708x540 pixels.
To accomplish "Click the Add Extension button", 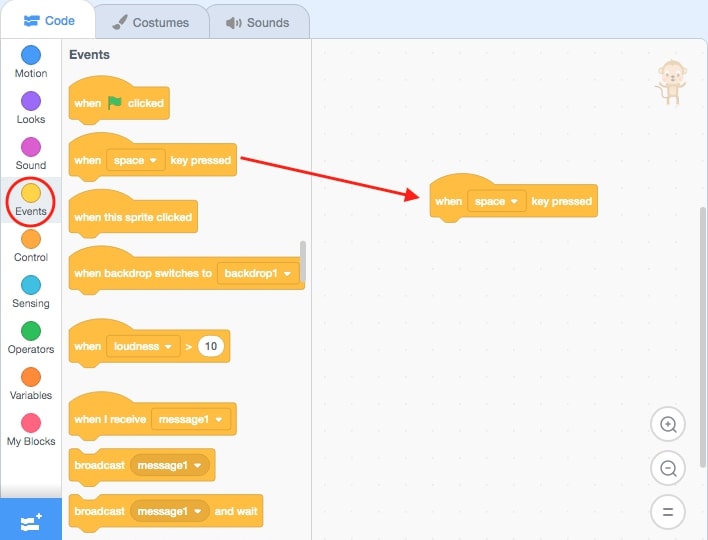I will (x=31, y=521).
